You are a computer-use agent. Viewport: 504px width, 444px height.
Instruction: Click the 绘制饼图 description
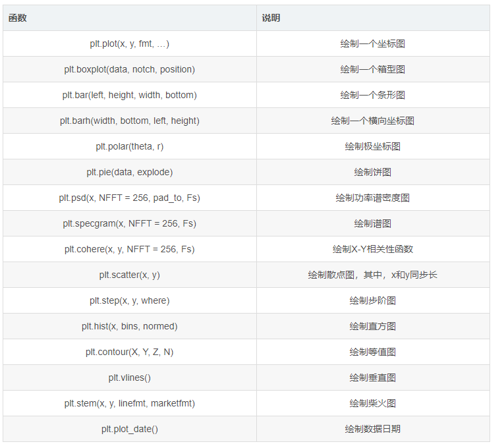click(x=372, y=173)
